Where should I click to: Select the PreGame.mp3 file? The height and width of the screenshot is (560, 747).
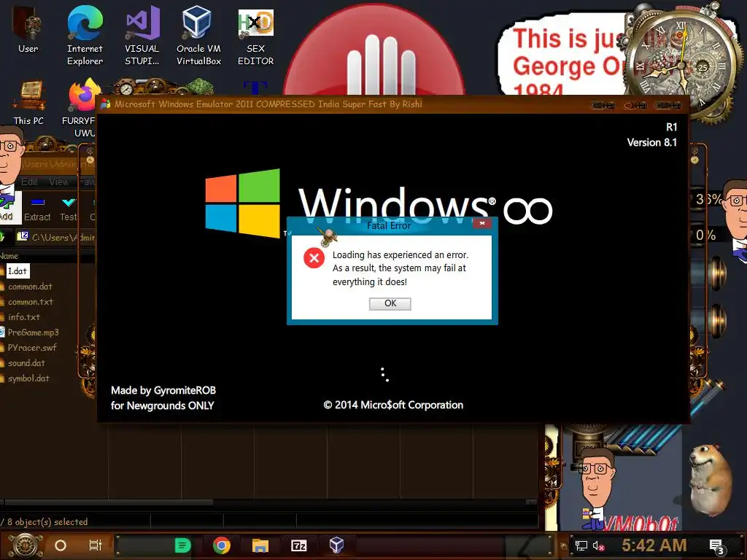(x=34, y=332)
